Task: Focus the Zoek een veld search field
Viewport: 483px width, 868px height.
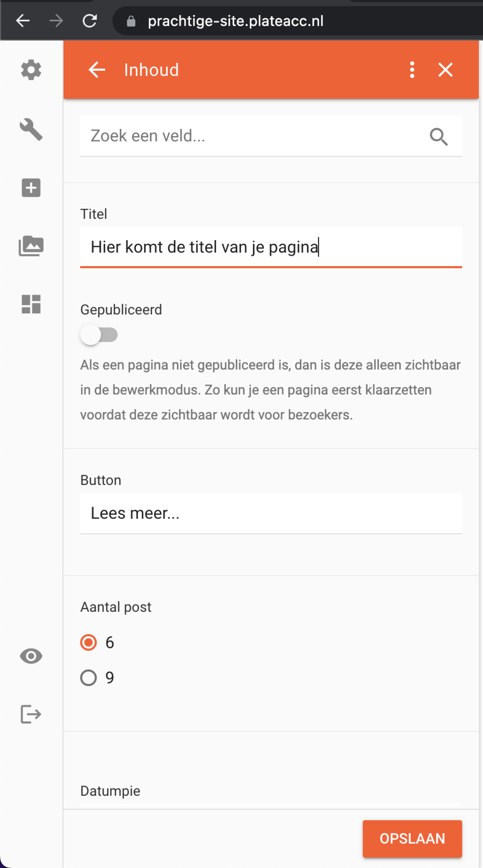Action: [271, 136]
